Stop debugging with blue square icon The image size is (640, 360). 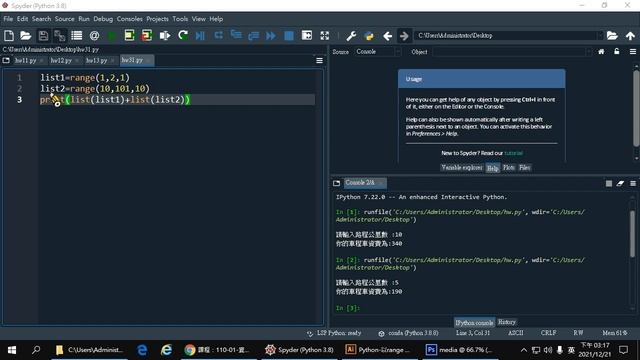point(289,36)
